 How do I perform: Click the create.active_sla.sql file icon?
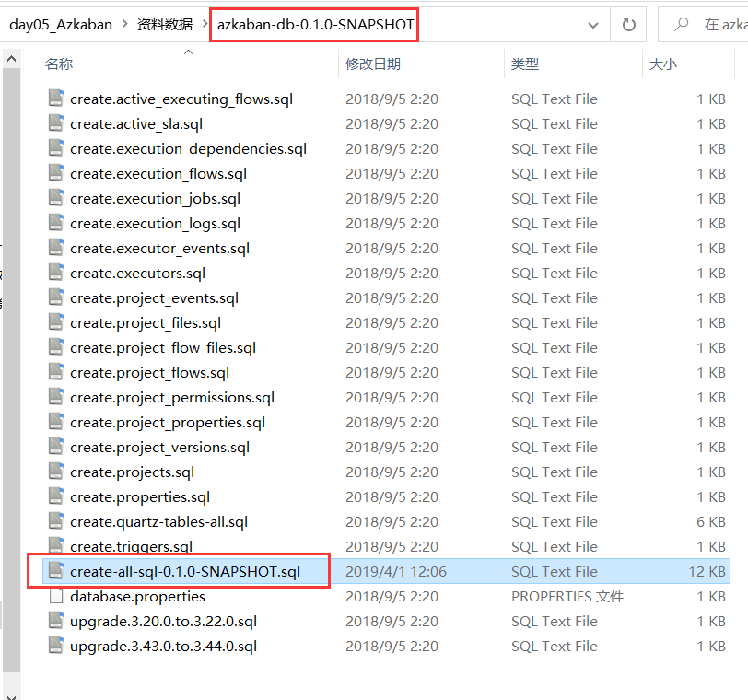point(56,122)
